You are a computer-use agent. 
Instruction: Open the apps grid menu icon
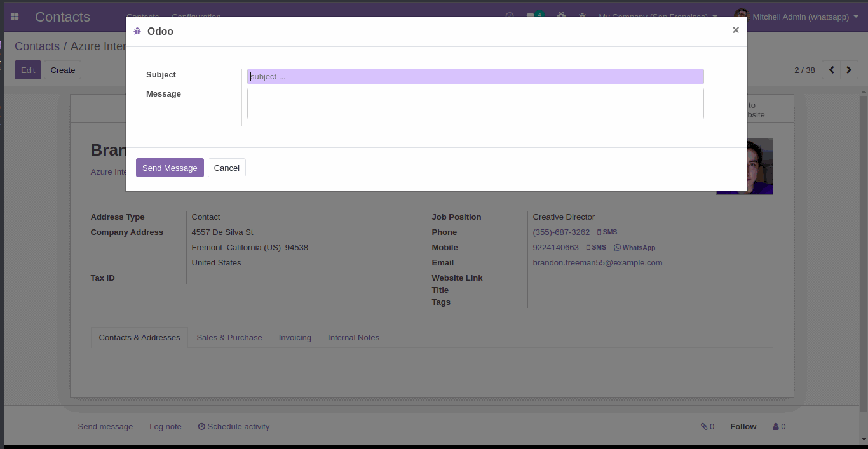click(15, 17)
